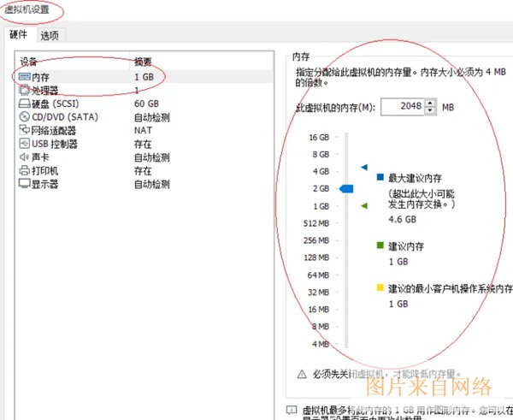Click the processor chip icon
The height and width of the screenshot is (420, 513).
[x=25, y=90]
